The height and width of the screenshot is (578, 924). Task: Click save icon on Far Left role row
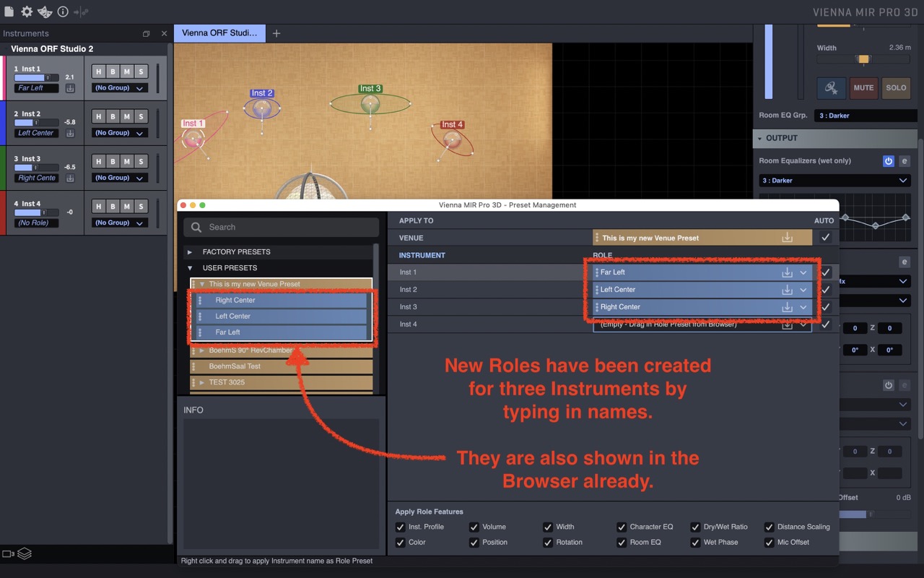787,272
